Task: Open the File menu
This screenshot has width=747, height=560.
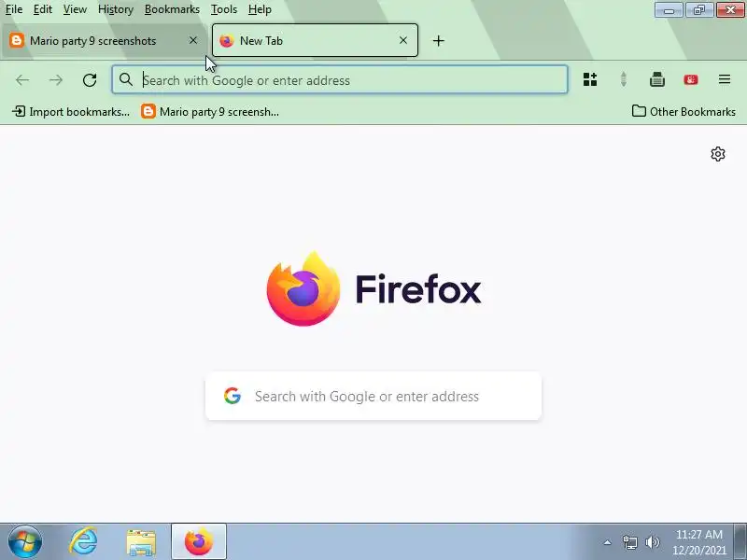Action: click(x=14, y=9)
